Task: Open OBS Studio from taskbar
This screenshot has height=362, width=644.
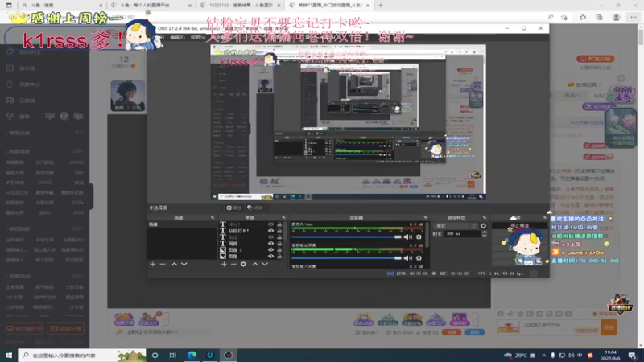Action: pyautogui.click(x=229, y=355)
